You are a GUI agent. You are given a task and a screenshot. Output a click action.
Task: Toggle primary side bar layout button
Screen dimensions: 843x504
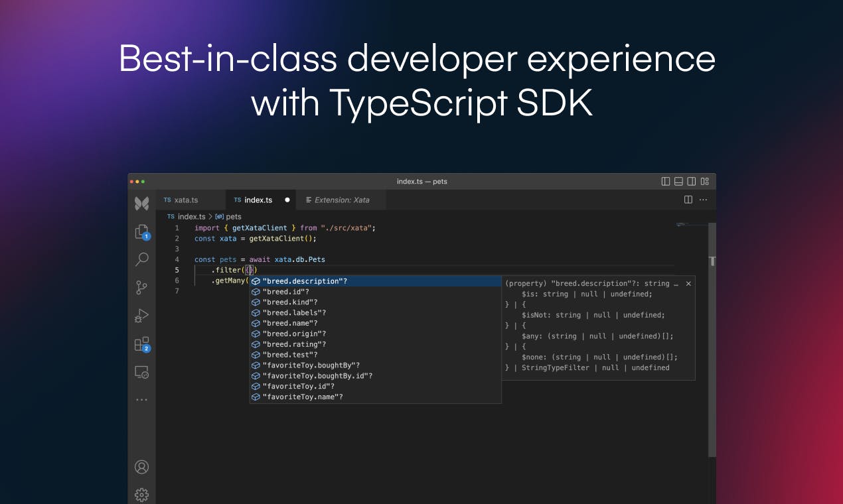point(666,181)
